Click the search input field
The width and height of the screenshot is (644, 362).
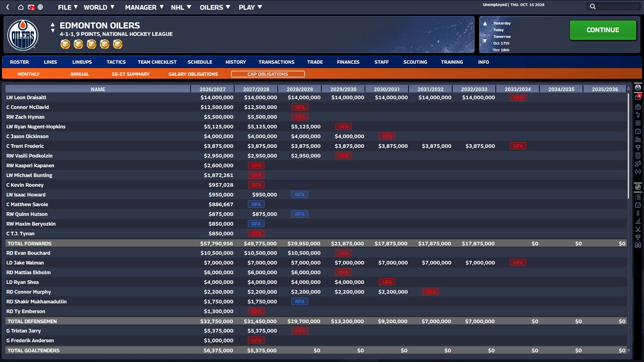613,6
